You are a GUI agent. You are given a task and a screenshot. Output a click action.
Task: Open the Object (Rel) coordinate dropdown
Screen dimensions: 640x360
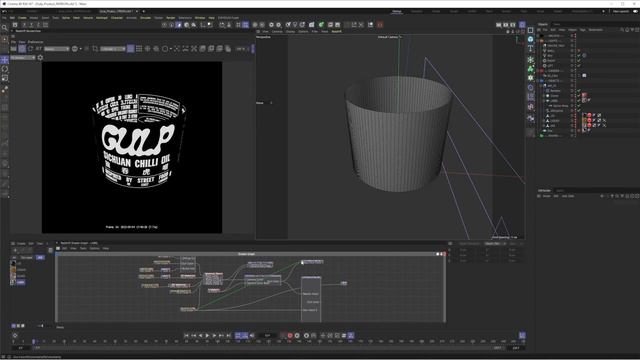coord(495,244)
